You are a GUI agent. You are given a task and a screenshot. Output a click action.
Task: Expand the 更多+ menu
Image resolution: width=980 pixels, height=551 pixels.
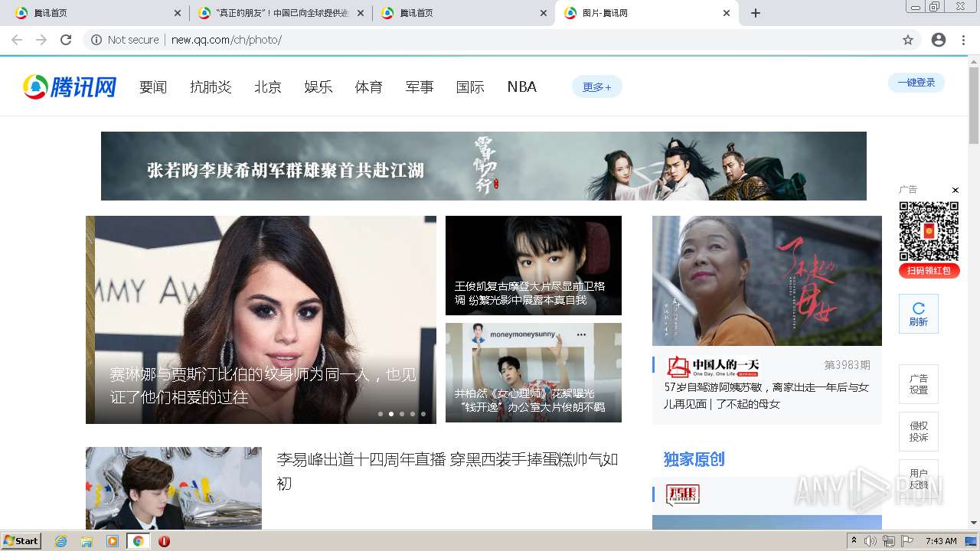[x=597, y=87]
